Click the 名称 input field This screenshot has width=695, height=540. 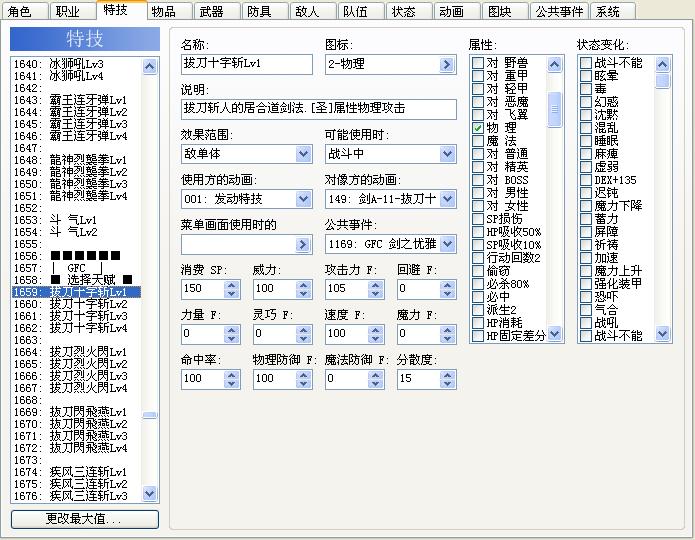(246, 64)
